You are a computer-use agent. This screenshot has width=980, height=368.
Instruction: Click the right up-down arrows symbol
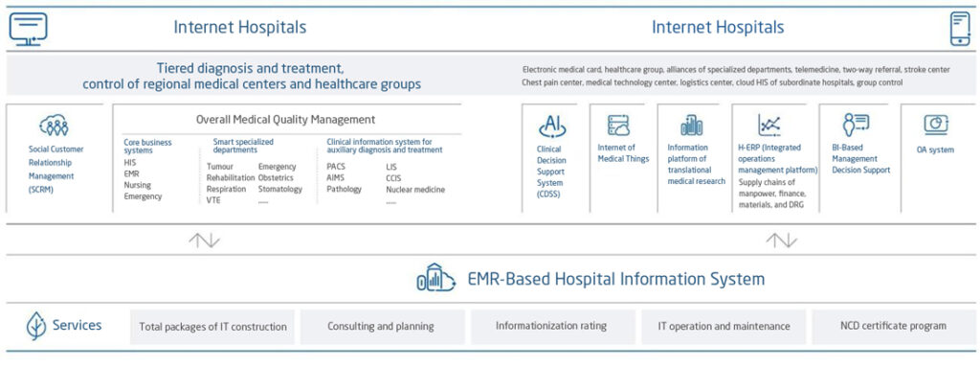(x=781, y=241)
